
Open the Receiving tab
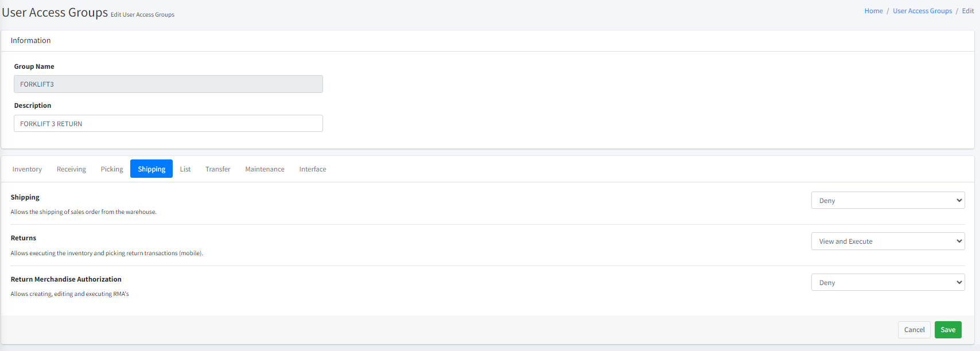(71, 169)
